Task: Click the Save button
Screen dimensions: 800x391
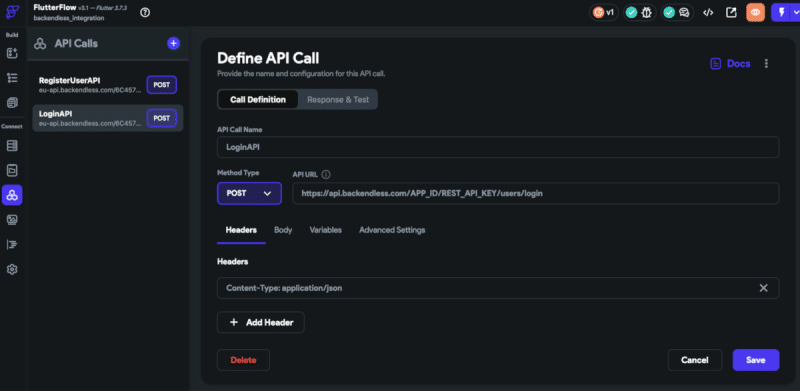Action: click(756, 360)
